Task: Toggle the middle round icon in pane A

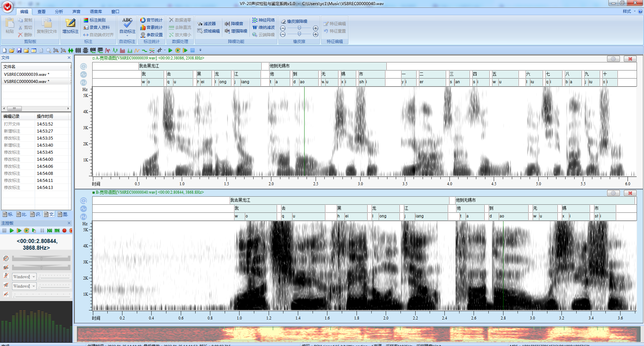Action: coord(84,75)
